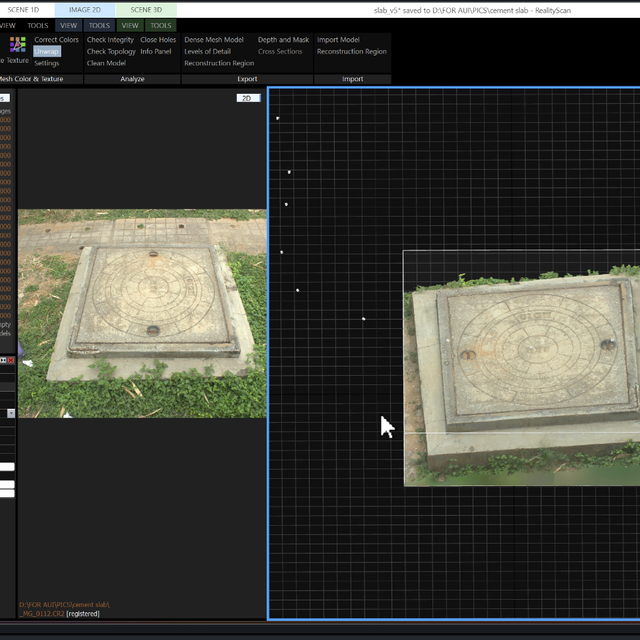
Task: Open the dropdown arrow in the left settings panel
Action: point(11,413)
